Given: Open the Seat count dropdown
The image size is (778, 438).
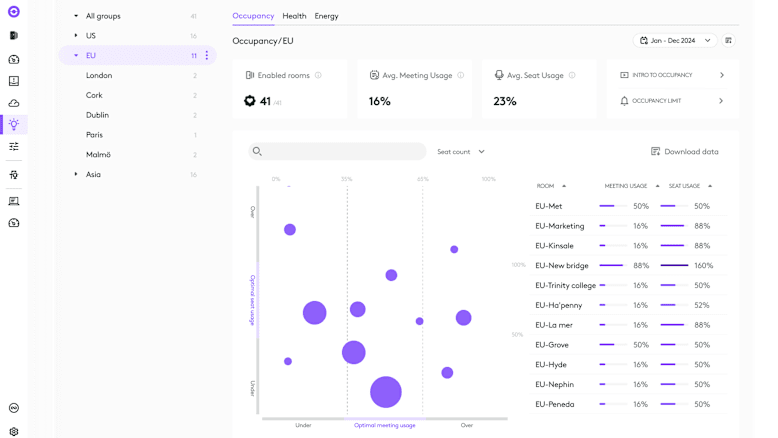Looking at the screenshot, I should click(x=461, y=152).
